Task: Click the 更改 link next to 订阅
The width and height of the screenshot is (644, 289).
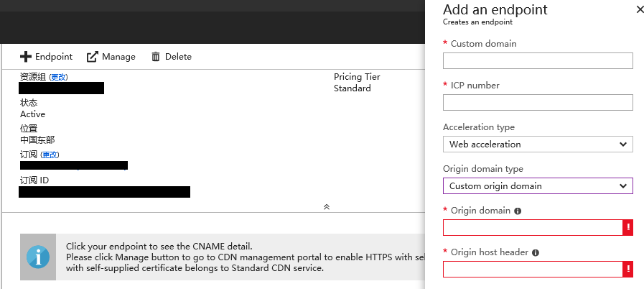Action: [x=50, y=155]
